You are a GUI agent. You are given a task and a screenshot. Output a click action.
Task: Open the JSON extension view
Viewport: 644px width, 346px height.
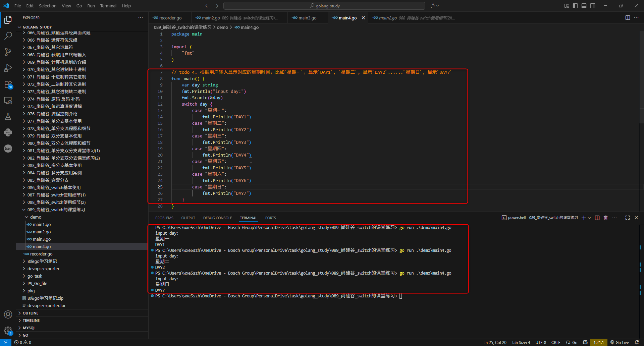click(x=8, y=149)
